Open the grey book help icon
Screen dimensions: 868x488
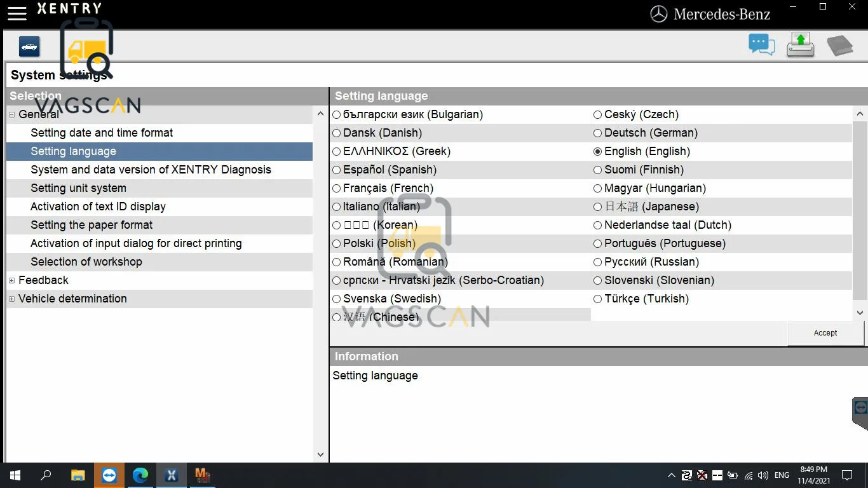839,45
